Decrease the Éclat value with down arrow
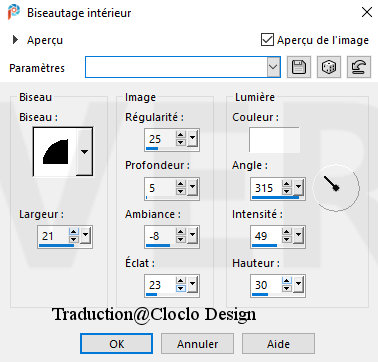 pyautogui.click(x=180, y=289)
